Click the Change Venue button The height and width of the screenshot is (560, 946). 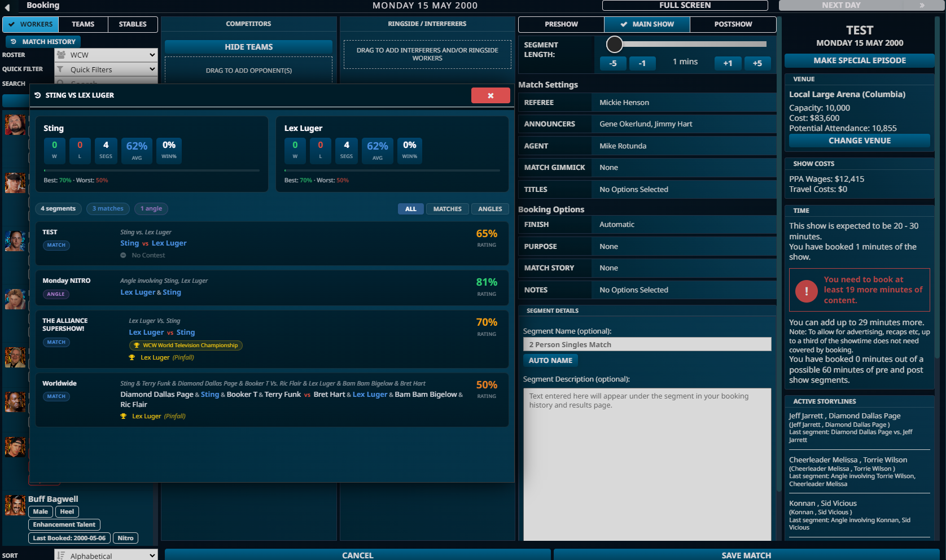click(x=860, y=141)
